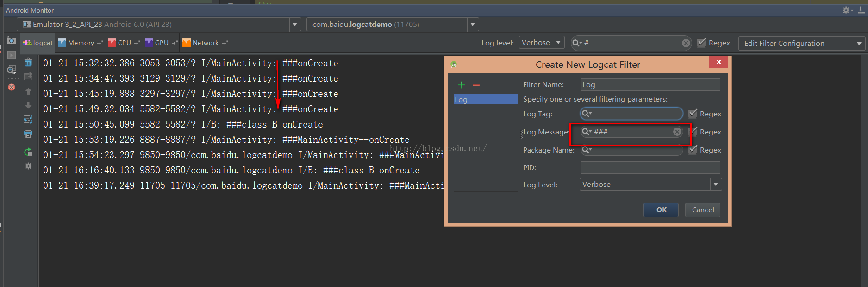Click Android Monitor panel title
868x287 pixels.
[x=30, y=10]
